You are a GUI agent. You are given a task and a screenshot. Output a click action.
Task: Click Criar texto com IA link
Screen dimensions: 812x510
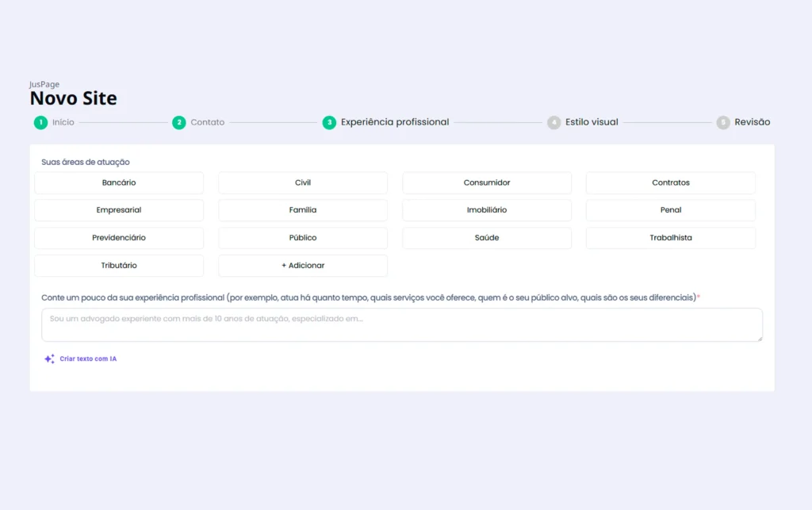[88, 359]
